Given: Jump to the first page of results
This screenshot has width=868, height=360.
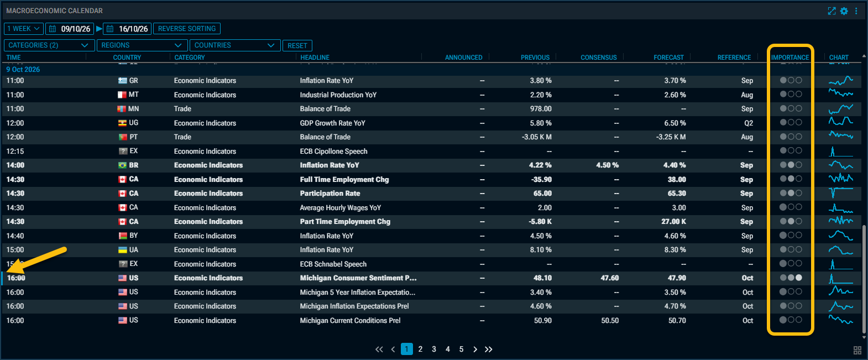Looking at the screenshot, I should [x=379, y=349].
